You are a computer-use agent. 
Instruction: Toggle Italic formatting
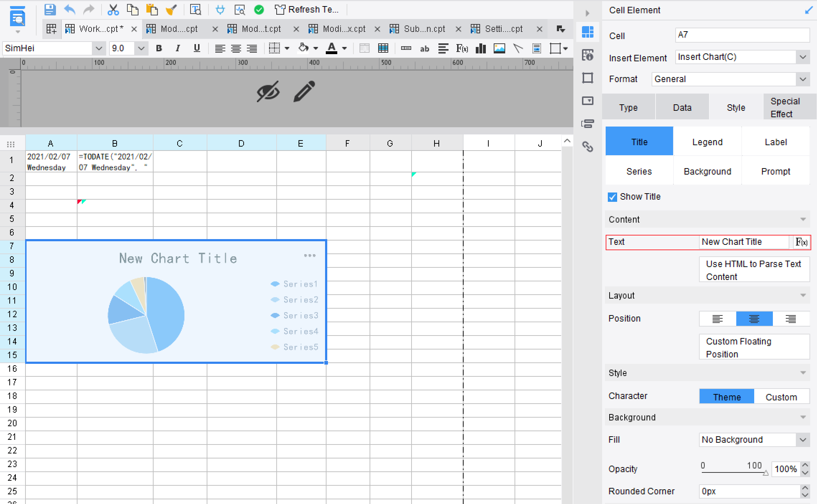[x=178, y=48]
